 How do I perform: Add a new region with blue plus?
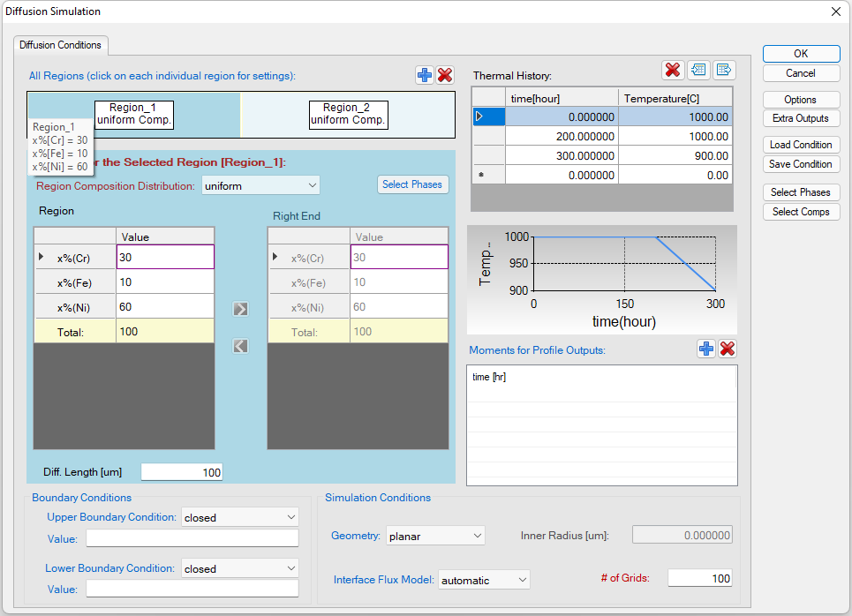425,76
